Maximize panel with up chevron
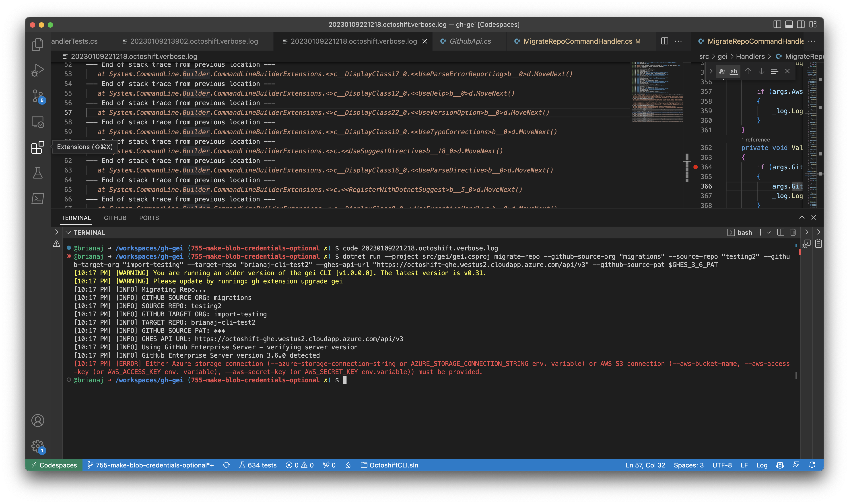The height and width of the screenshot is (504, 849). pos(802,217)
